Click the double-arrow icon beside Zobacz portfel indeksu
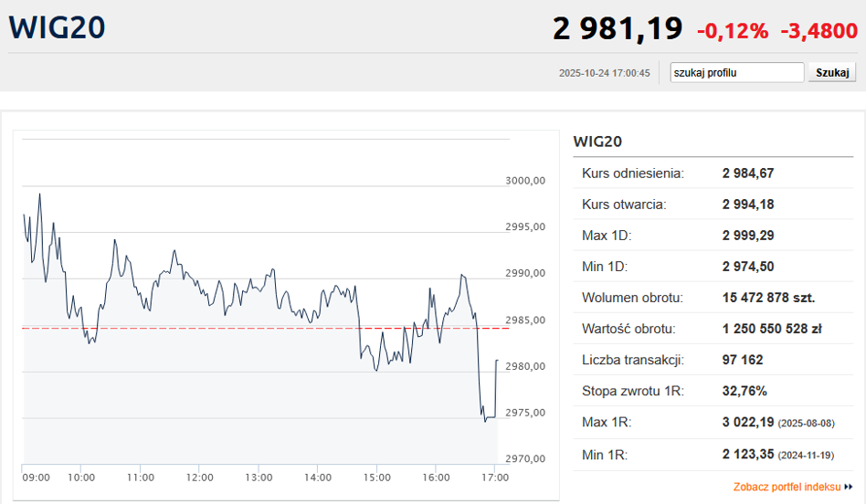The width and height of the screenshot is (866, 504). [849, 488]
